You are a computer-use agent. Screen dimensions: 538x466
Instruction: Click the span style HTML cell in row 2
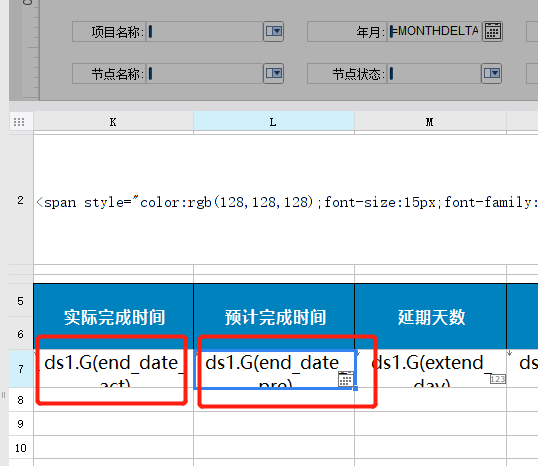click(286, 200)
